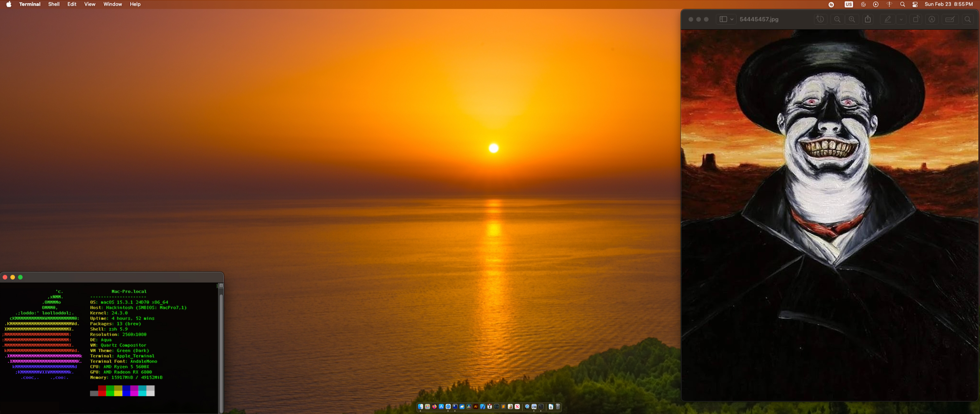Click the painting image in Preview

[x=830, y=215]
